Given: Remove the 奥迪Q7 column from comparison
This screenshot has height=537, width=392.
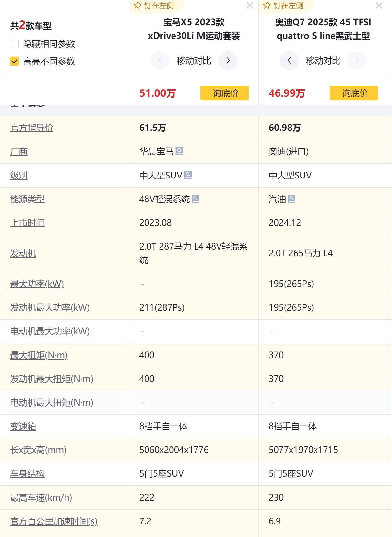Looking at the screenshot, I should 379,6.
